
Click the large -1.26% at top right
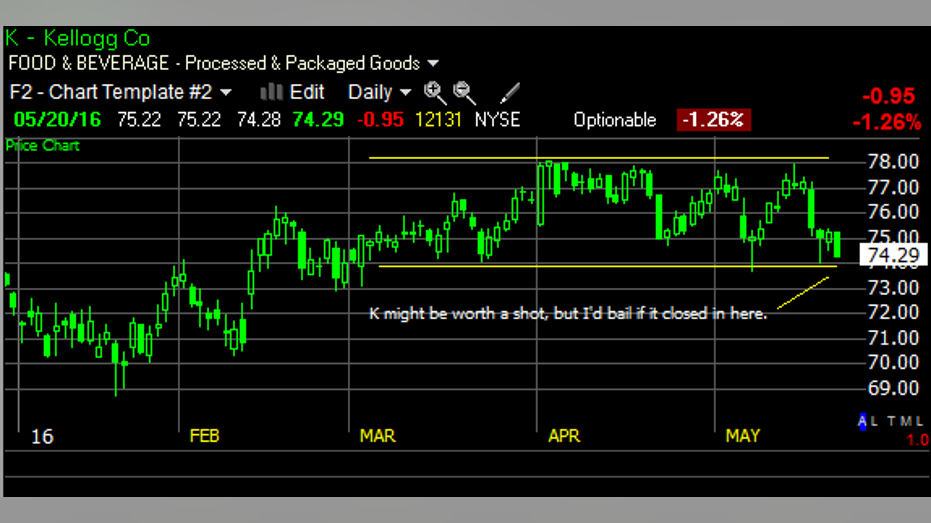tap(887, 122)
